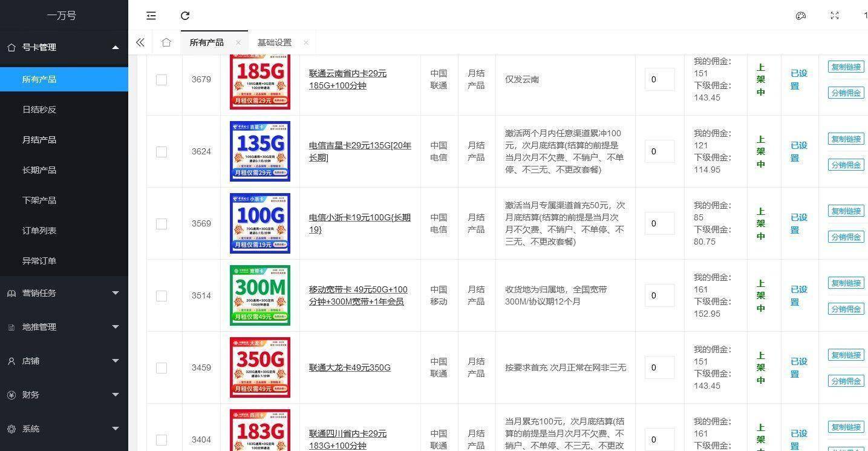Open 下架产品 in the sidebar

[64, 200]
